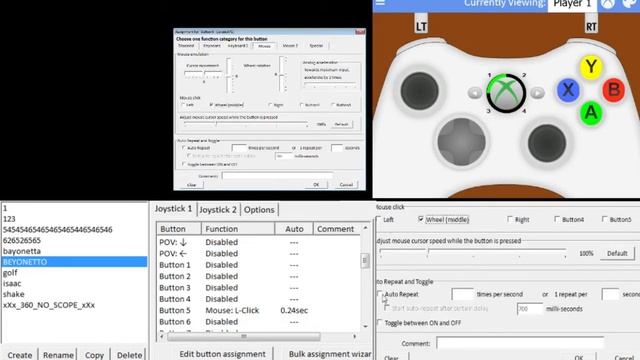
Task: Click the LT trigger label
Action: tap(421, 26)
